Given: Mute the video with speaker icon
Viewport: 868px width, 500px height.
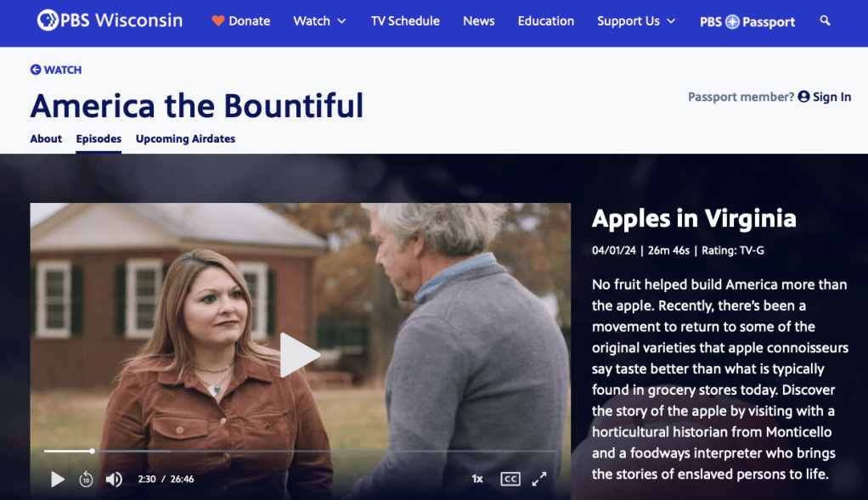Looking at the screenshot, I should coord(114,479).
